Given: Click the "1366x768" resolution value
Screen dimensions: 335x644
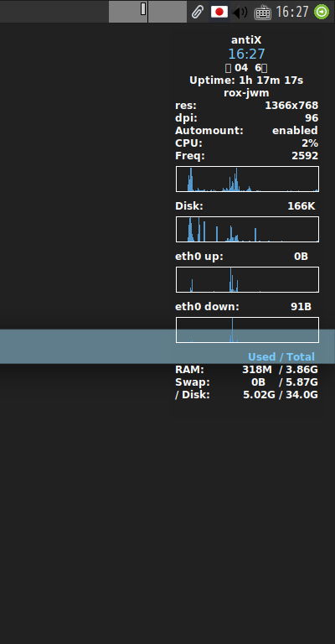Looking at the screenshot, I should [x=291, y=106].
